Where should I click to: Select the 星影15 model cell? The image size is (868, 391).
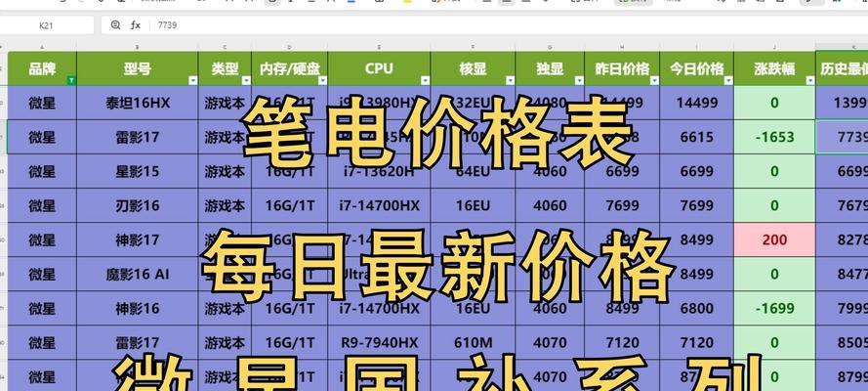[x=138, y=172]
